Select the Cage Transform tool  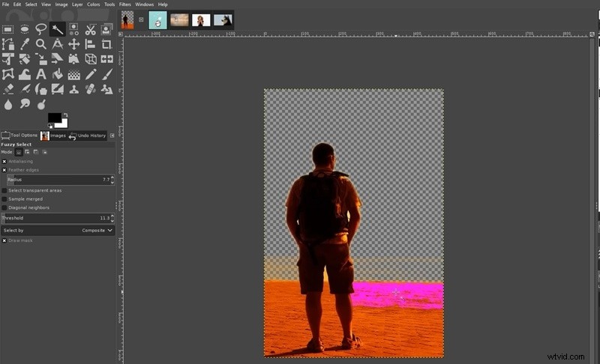(x=8, y=74)
